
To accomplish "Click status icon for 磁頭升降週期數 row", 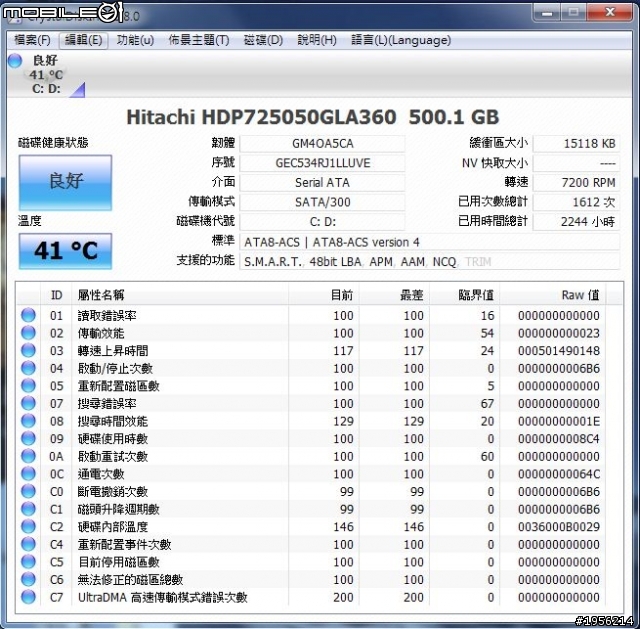I will [x=28, y=509].
